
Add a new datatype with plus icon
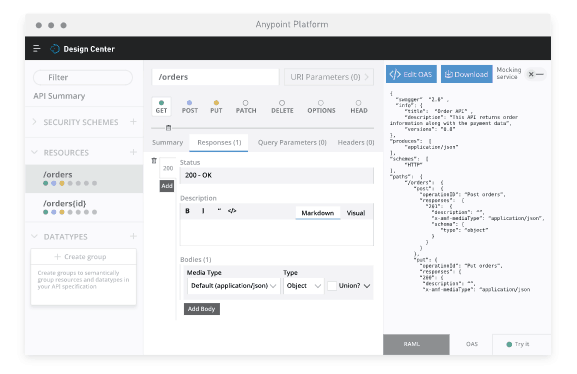click(x=133, y=236)
